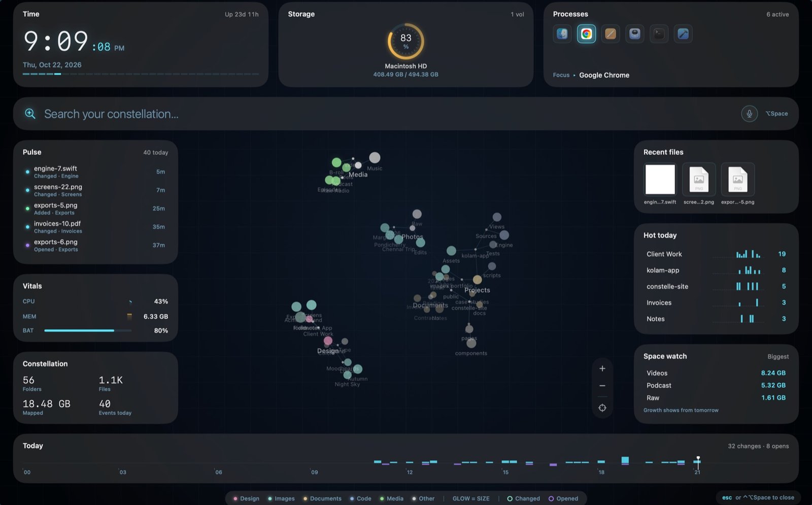
Task: Click the Documents cluster label
Action: pyautogui.click(x=430, y=306)
